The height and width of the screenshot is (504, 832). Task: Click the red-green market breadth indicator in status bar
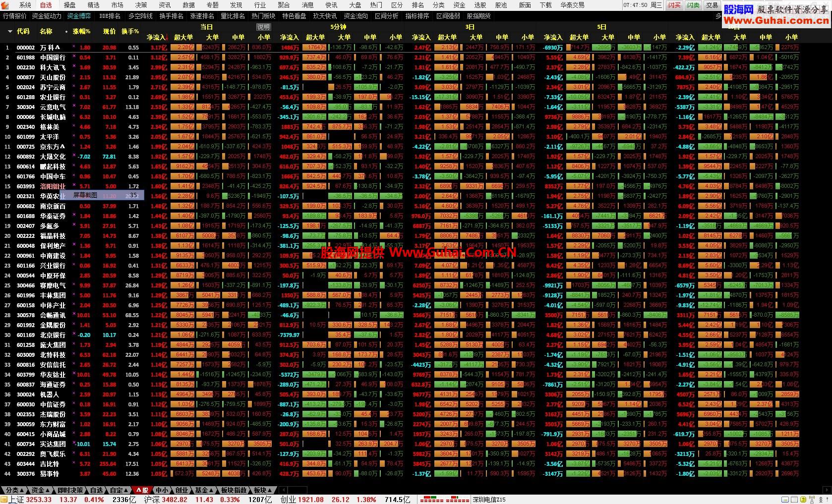pos(444,500)
